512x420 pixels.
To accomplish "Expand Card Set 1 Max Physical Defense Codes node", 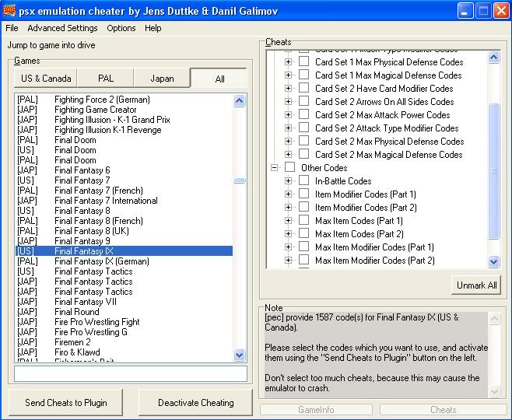I will 288,61.
